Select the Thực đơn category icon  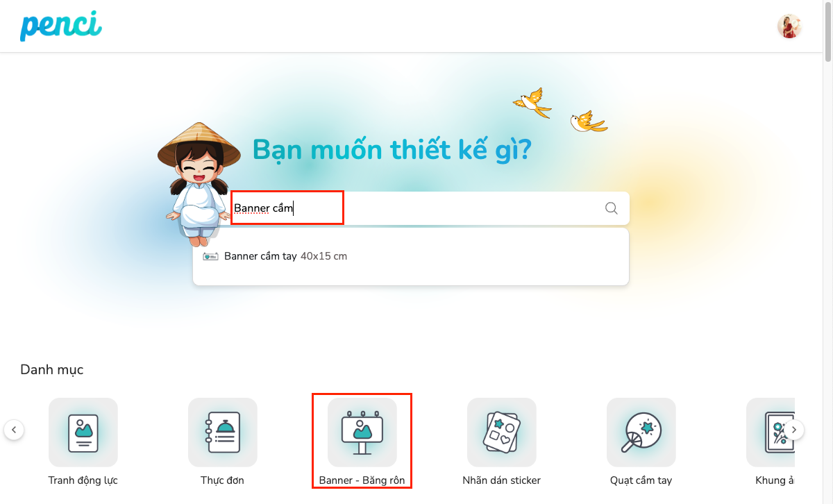(223, 432)
